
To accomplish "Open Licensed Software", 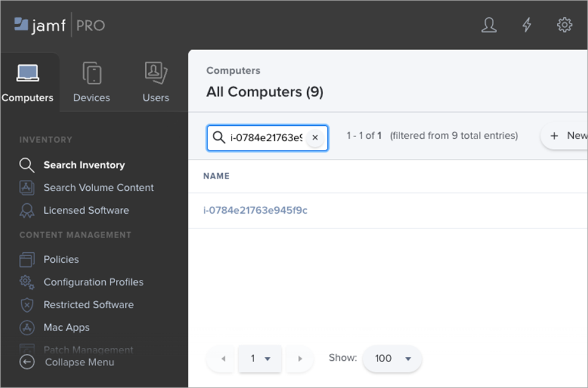I will [86, 210].
